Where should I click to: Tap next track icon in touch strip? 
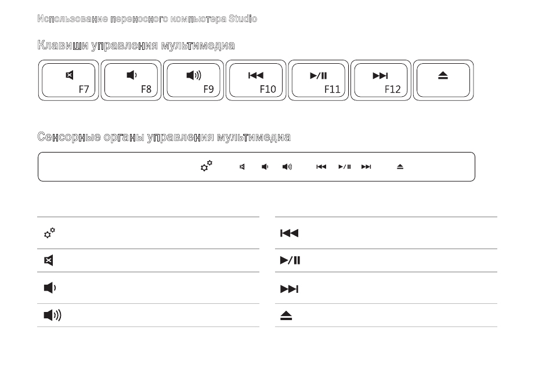[x=366, y=167]
